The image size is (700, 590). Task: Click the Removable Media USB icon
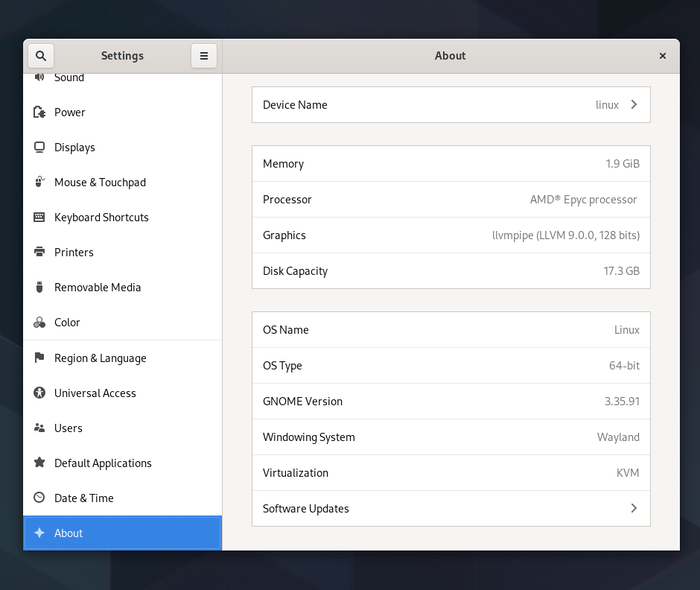point(39,287)
